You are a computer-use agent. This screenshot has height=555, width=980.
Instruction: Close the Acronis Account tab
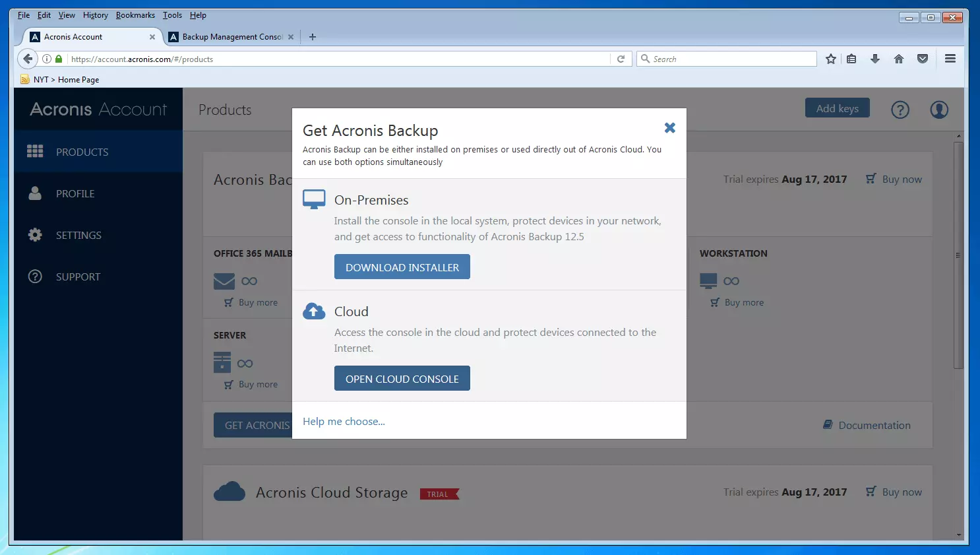(152, 37)
